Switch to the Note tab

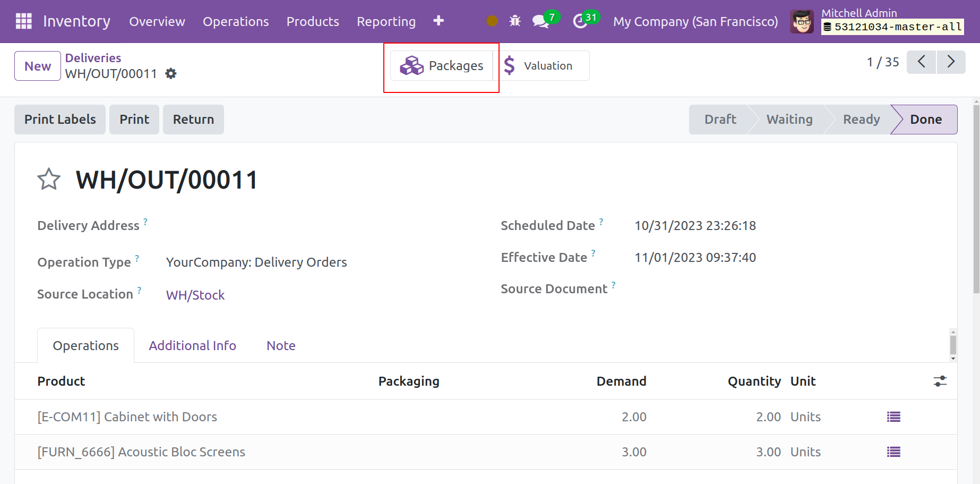tap(281, 346)
